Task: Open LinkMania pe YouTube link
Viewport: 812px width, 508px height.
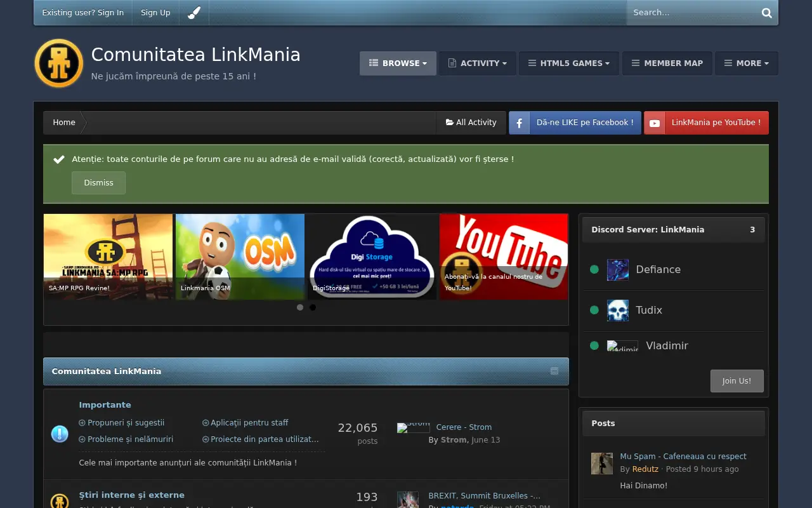Action: point(706,123)
